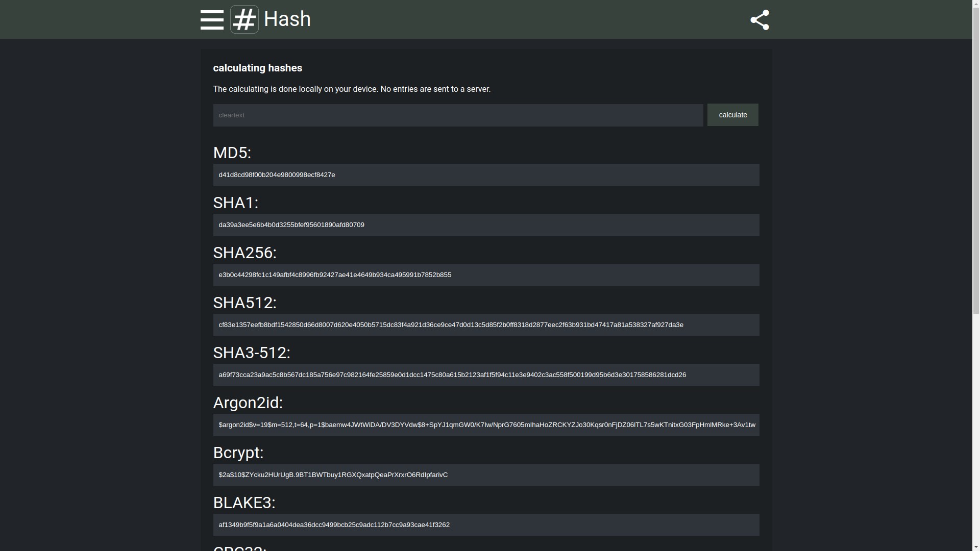Click the Bcrypt heading label
Viewport: 980px width, 551px height.
tap(238, 453)
